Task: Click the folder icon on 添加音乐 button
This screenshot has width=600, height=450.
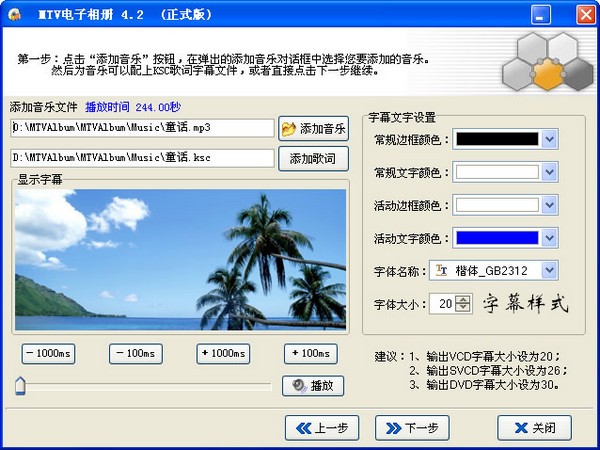Action: (x=289, y=129)
